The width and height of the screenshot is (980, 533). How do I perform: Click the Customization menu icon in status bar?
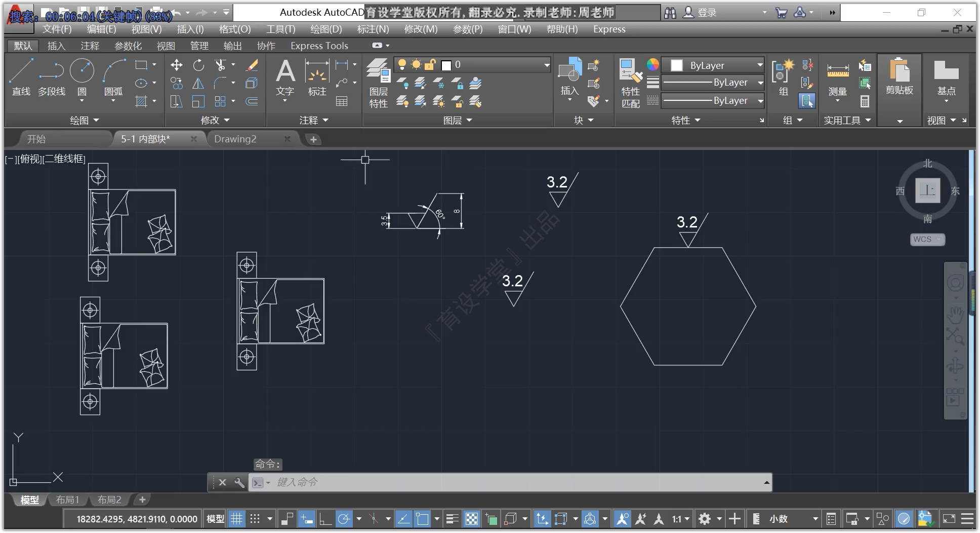coord(967,519)
